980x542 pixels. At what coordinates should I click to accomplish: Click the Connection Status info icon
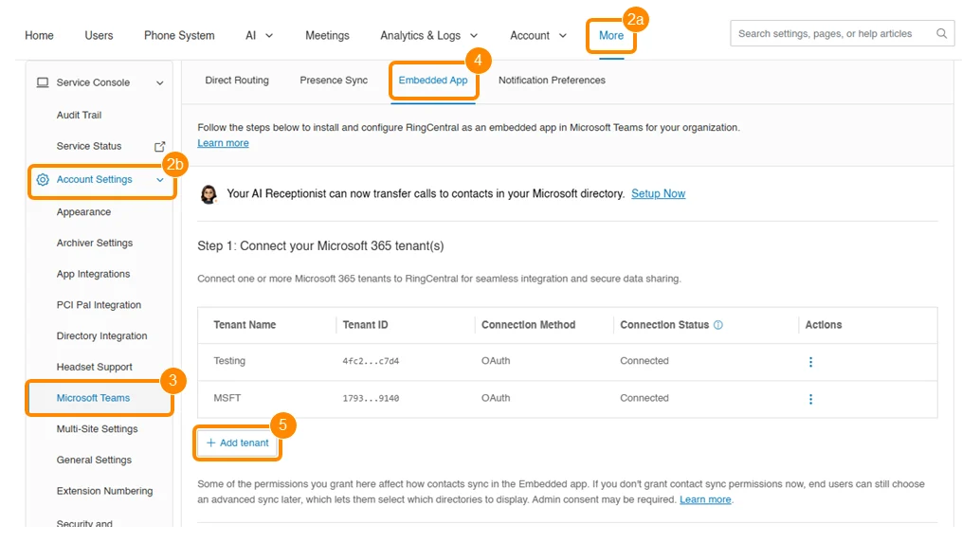point(718,325)
